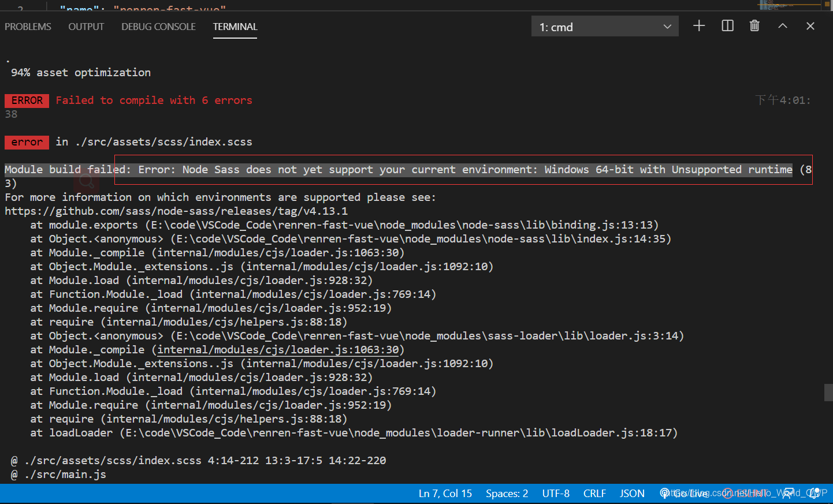Maximize terminal panel with up chevron
The height and width of the screenshot is (504, 833).
point(783,26)
